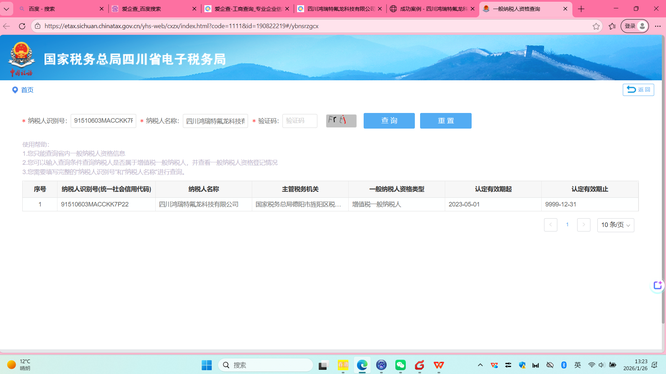Screen dimensions: 666x374
Task: Refresh the captcha image
Action: (x=341, y=121)
